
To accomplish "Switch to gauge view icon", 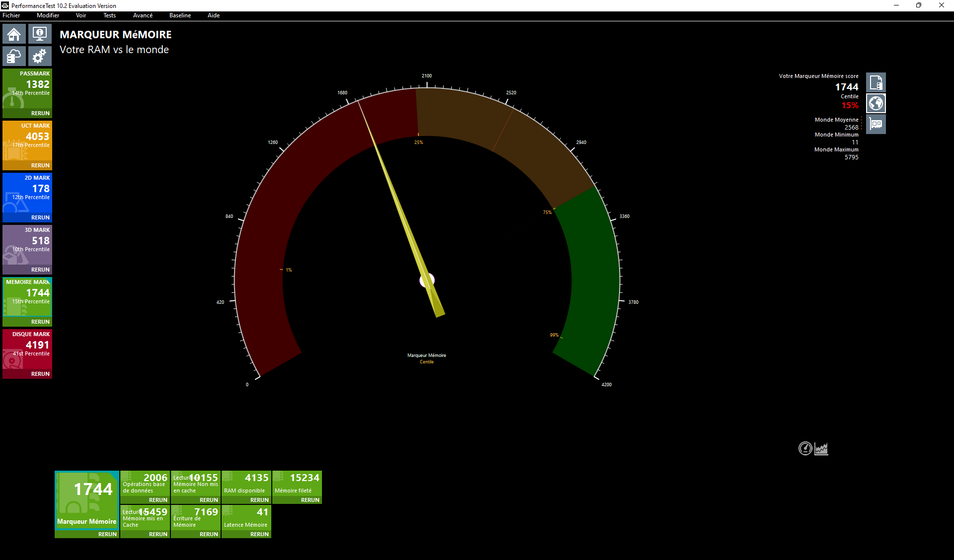I will point(805,448).
